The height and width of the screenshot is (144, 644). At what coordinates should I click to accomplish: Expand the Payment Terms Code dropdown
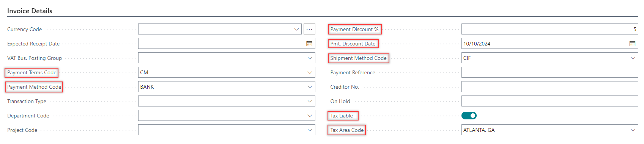click(x=310, y=72)
